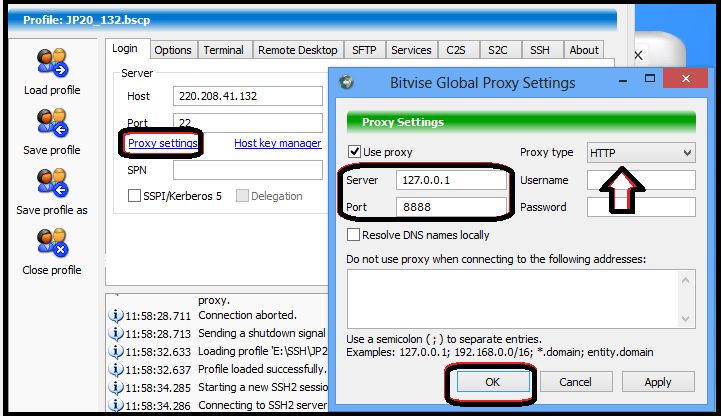Click the info icon beside the Loading profile log entry
721x416 pixels.
coord(115,351)
